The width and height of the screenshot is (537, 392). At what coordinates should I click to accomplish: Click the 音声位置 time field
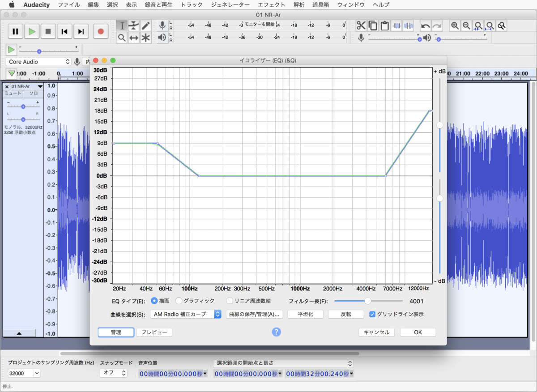tap(173, 373)
